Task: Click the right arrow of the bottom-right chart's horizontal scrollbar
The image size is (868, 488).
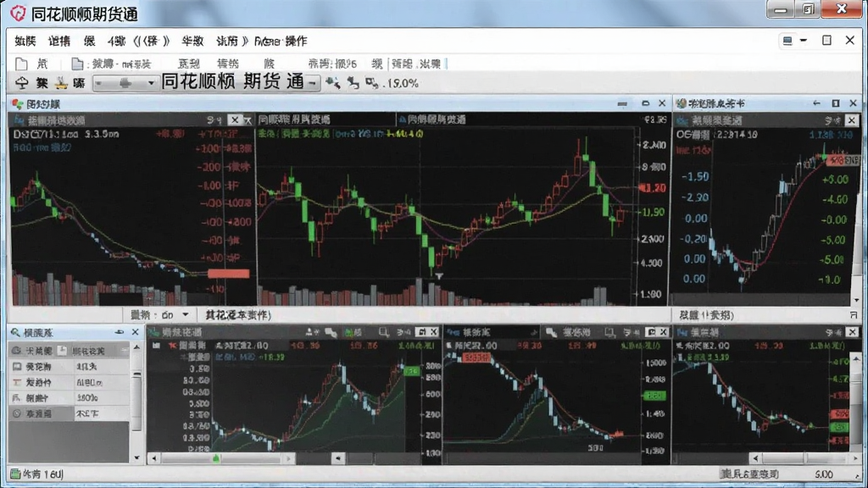Action: [x=855, y=458]
